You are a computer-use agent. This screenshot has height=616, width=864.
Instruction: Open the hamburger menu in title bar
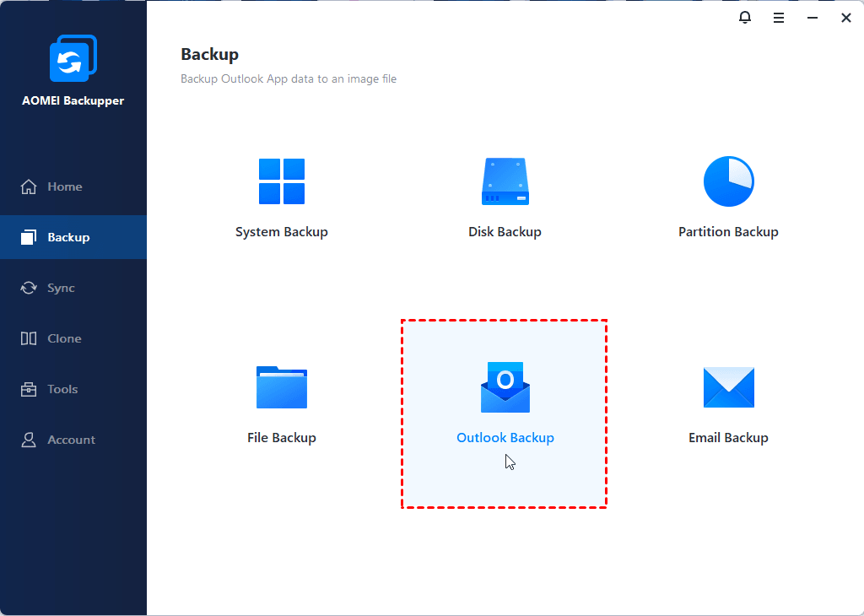(779, 19)
